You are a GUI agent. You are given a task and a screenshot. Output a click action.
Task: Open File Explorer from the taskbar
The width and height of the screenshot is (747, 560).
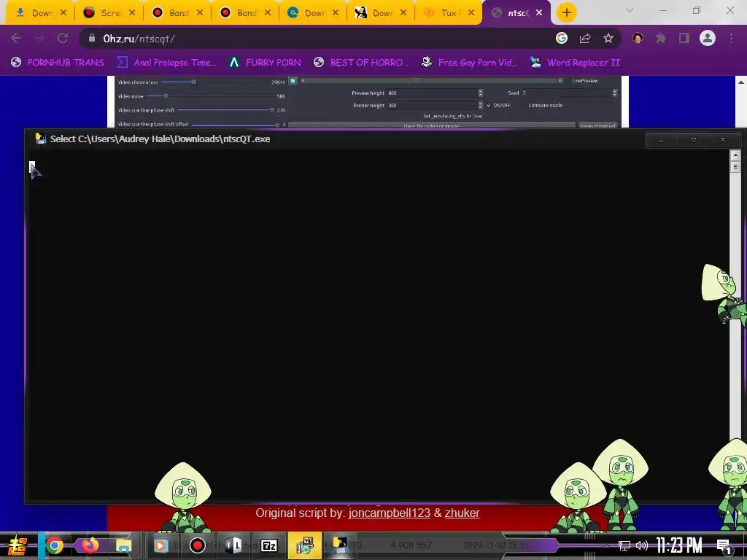pyautogui.click(x=123, y=545)
